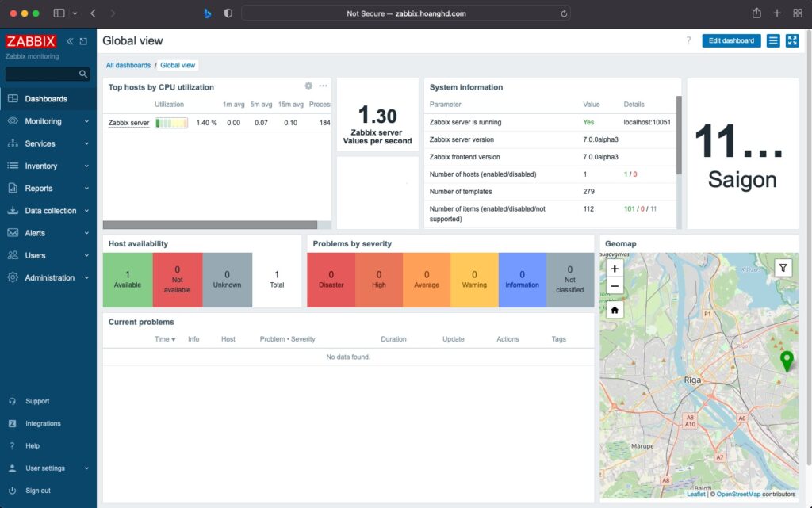
Task: Click the horizontal scrollbar in CPU widget
Action: point(209,225)
